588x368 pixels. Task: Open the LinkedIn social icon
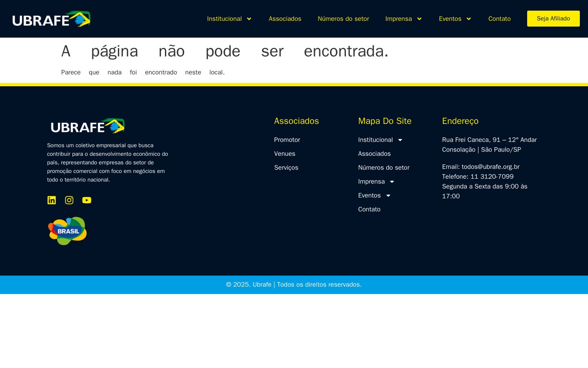click(51, 200)
